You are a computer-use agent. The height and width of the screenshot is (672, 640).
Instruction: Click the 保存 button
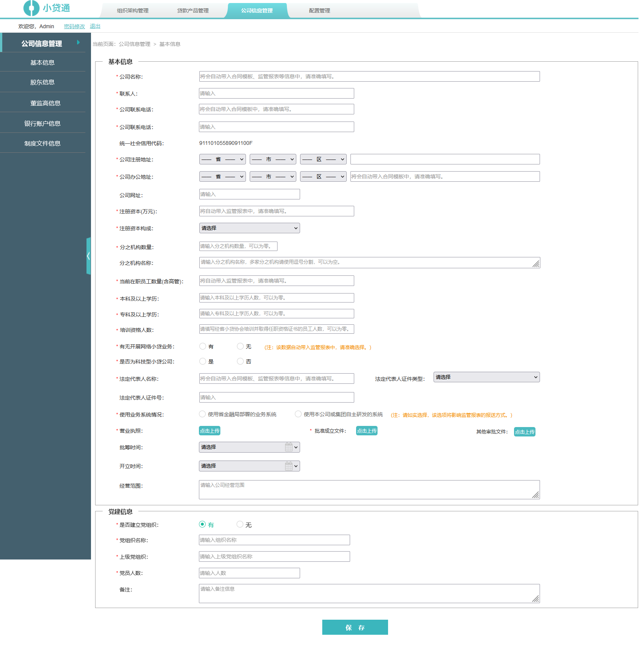355,627
